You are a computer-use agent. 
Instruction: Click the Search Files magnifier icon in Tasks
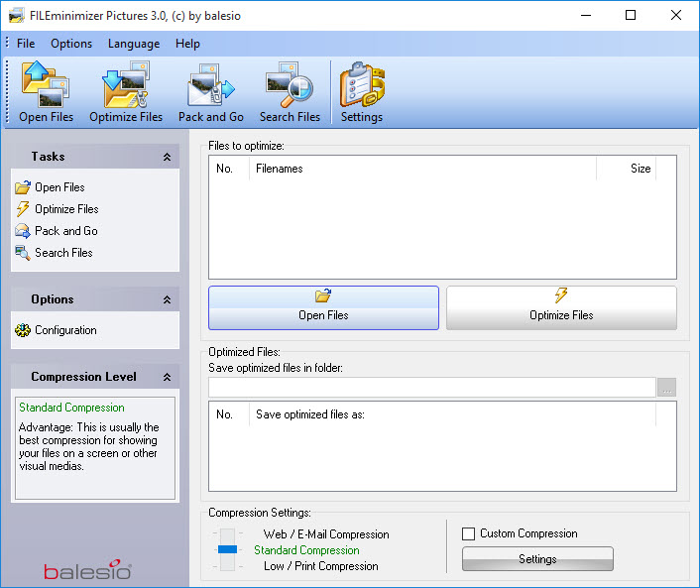[23, 253]
